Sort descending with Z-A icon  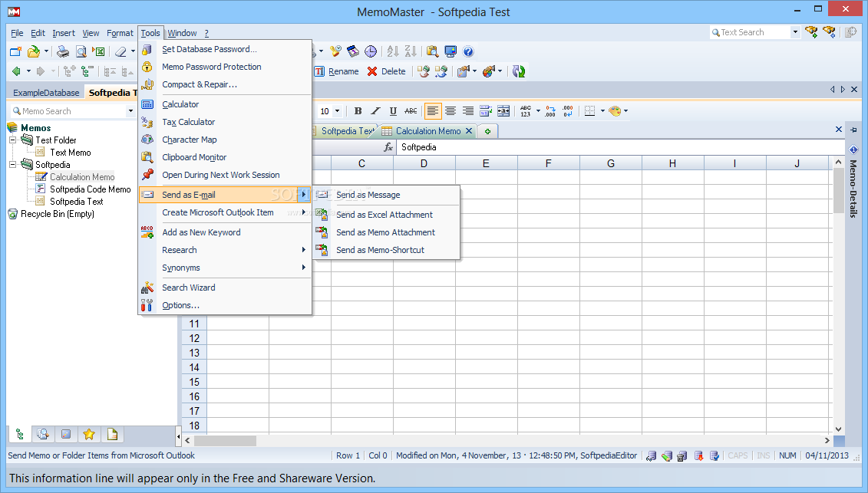[410, 51]
